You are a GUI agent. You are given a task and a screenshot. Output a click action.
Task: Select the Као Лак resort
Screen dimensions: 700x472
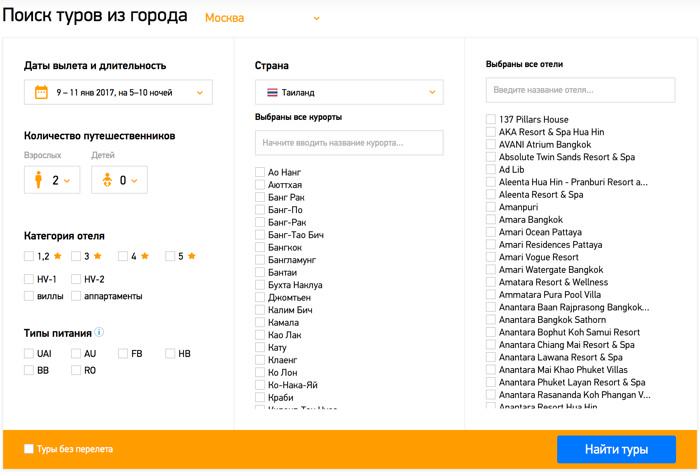(x=260, y=334)
